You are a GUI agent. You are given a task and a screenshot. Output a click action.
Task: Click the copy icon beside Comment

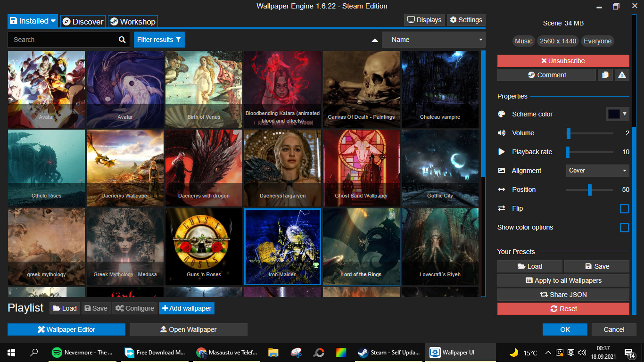(605, 75)
